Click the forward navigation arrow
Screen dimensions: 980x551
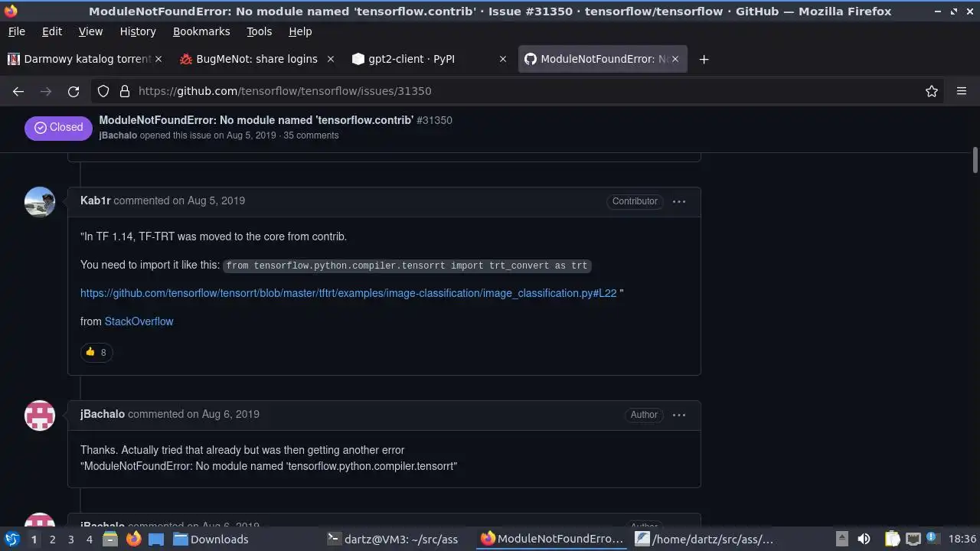[46, 91]
